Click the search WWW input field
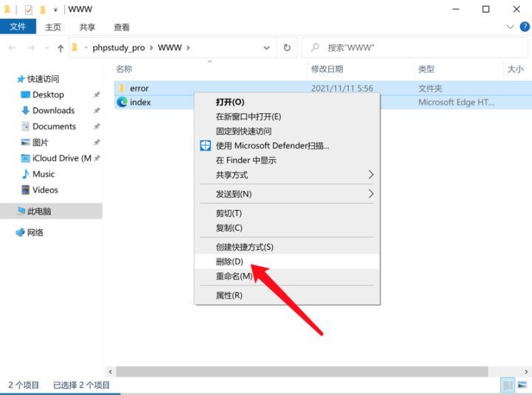 [x=415, y=47]
